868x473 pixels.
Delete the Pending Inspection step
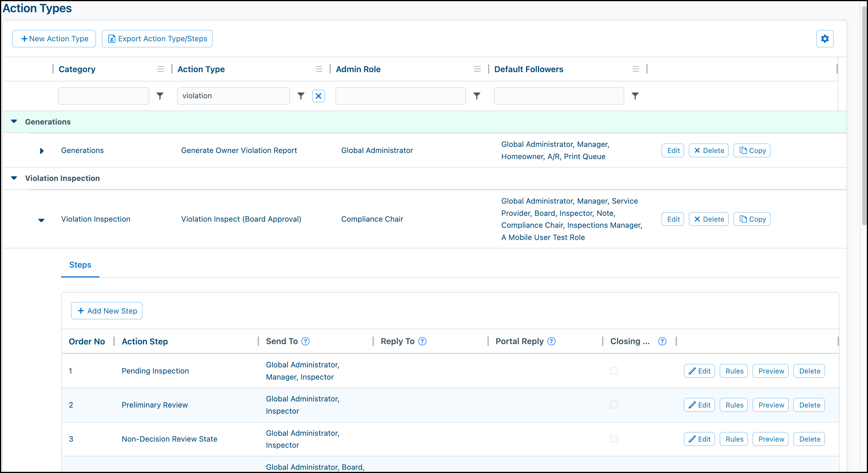coord(809,371)
